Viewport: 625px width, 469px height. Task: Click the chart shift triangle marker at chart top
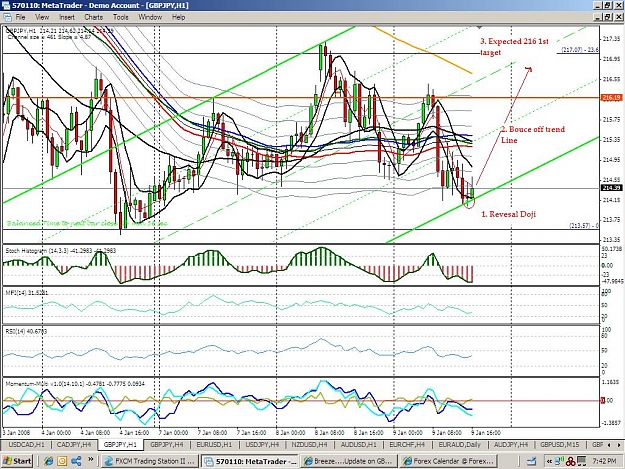(480, 27)
